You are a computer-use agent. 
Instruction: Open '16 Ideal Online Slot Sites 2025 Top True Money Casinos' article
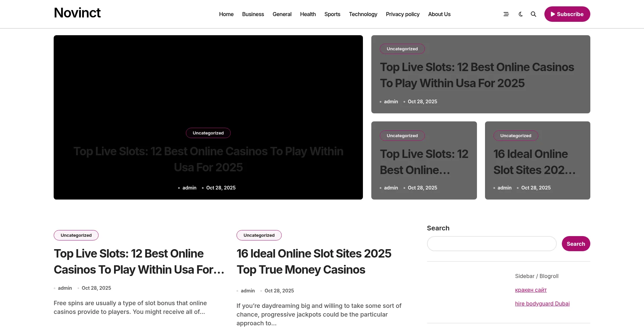[314, 262]
